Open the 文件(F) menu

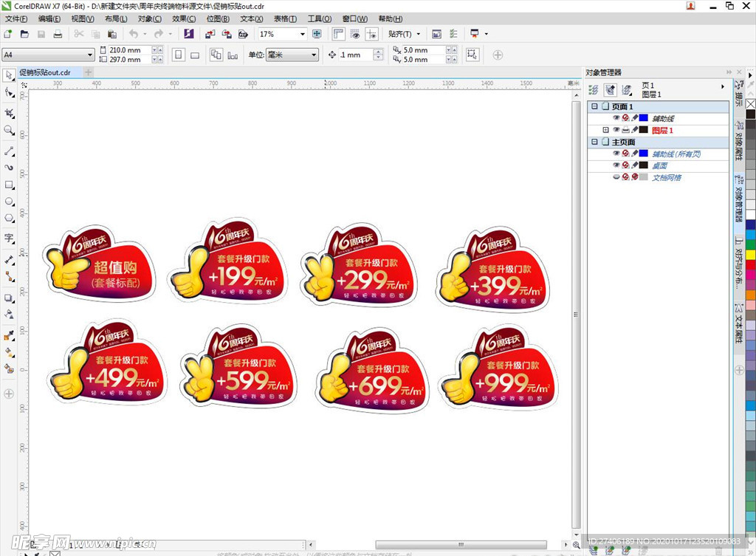[16, 18]
